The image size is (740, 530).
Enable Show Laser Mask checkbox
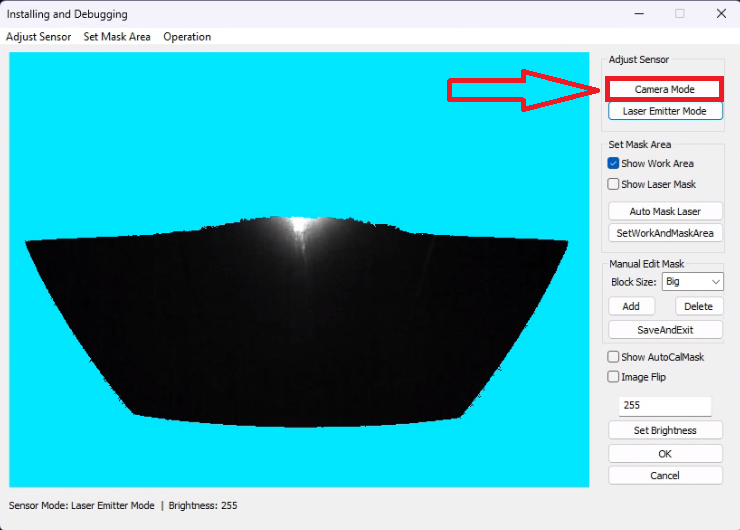click(x=613, y=184)
